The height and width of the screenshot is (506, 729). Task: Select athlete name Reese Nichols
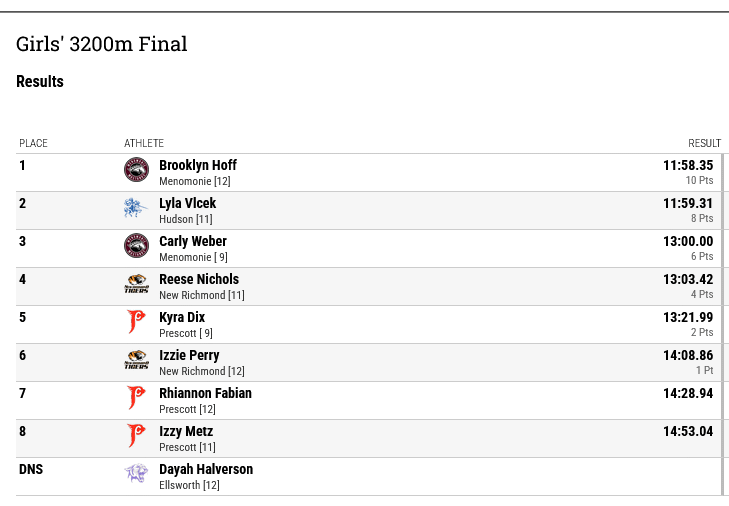coord(199,279)
